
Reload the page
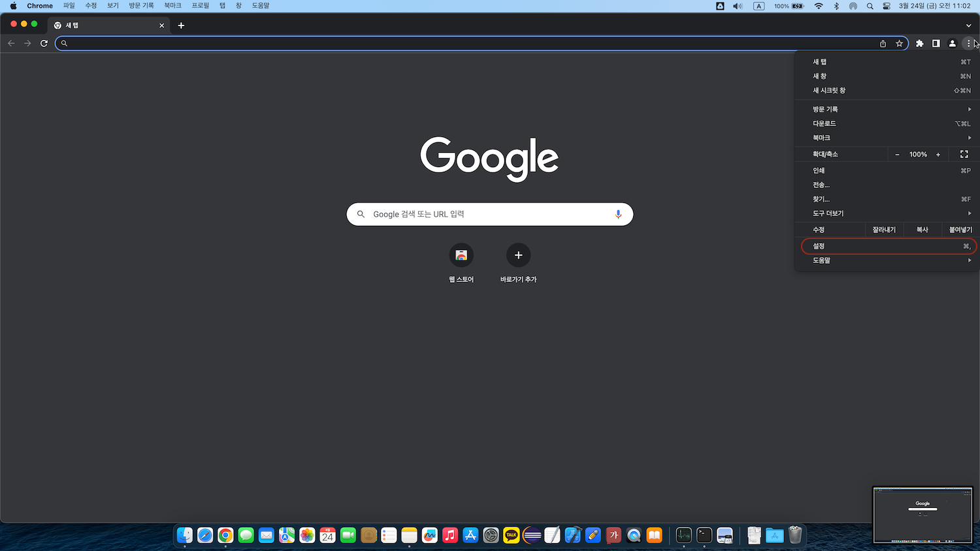[x=44, y=43]
